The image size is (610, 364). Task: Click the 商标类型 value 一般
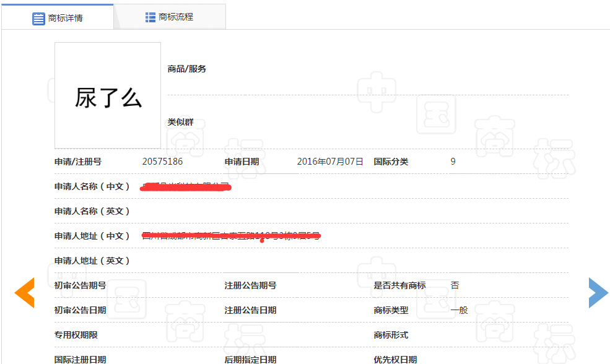[x=459, y=310]
